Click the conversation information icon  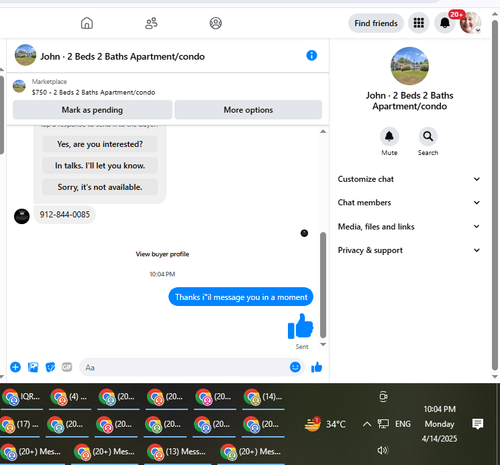point(311,55)
